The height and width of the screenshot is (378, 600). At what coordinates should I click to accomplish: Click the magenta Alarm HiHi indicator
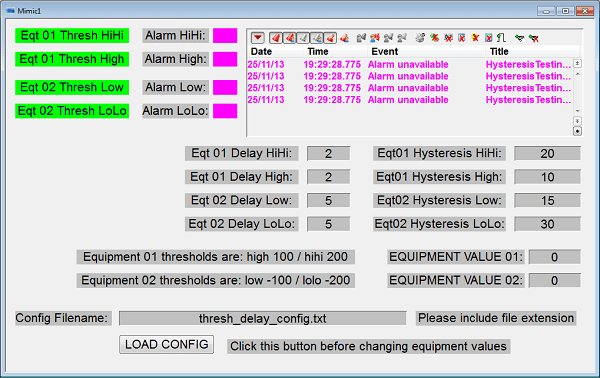coord(225,36)
